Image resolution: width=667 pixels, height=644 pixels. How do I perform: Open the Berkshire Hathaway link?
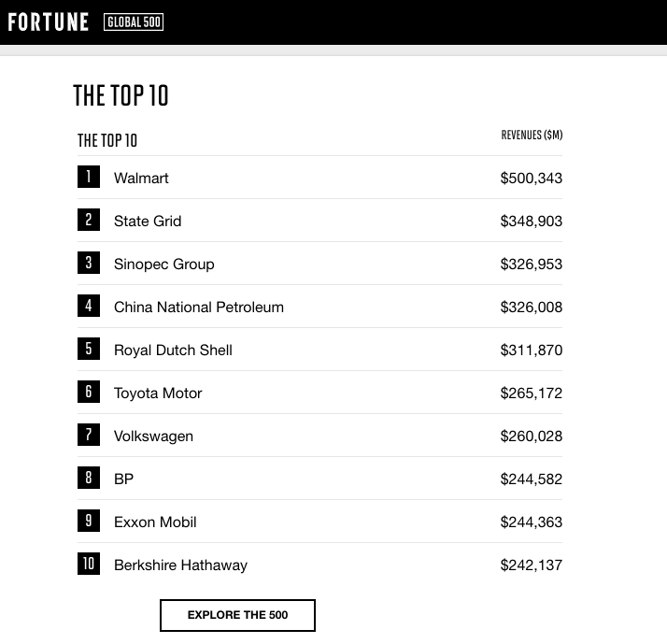tap(180, 565)
